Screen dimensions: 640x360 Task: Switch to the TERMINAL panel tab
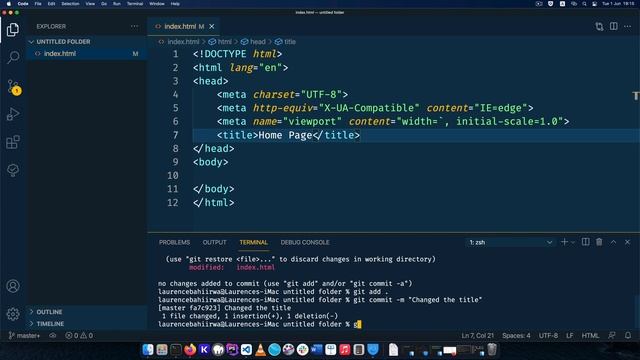[253, 242]
